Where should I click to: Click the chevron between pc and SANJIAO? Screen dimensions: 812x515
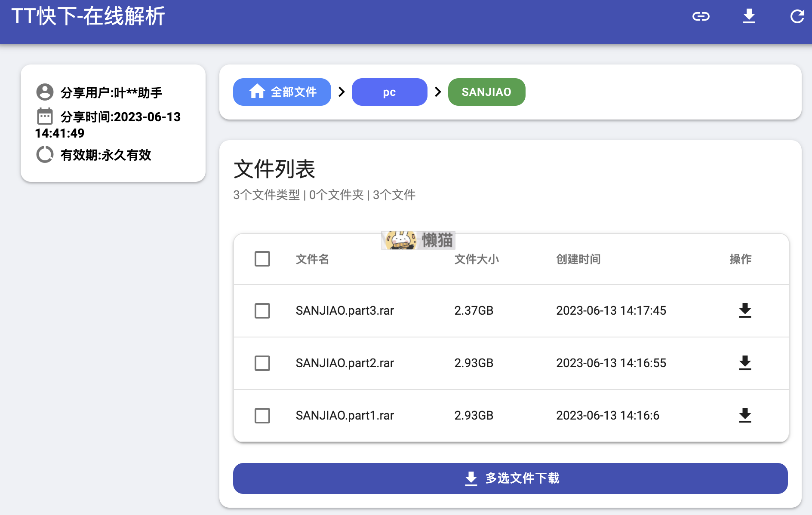pyautogui.click(x=438, y=92)
